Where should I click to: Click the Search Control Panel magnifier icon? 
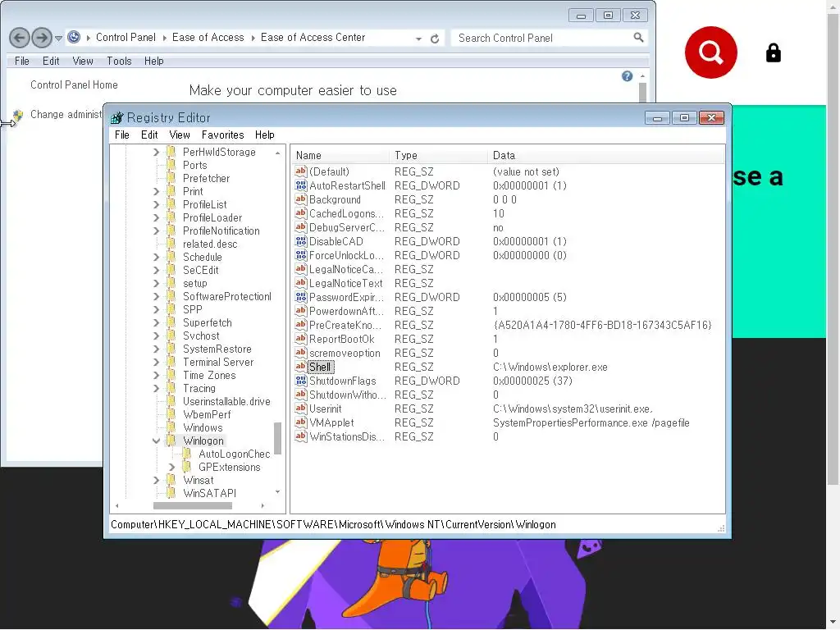pyautogui.click(x=638, y=38)
